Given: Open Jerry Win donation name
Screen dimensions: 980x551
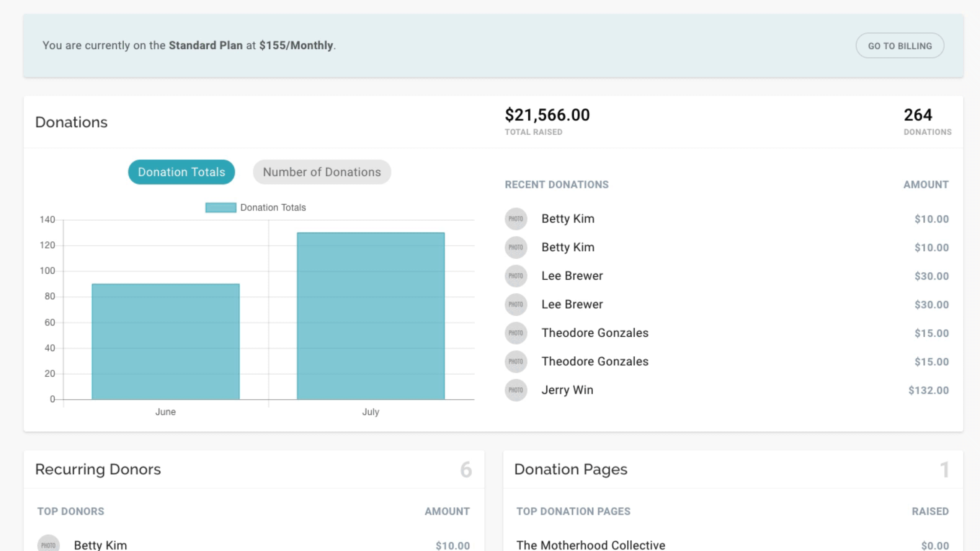Looking at the screenshot, I should [x=567, y=390].
